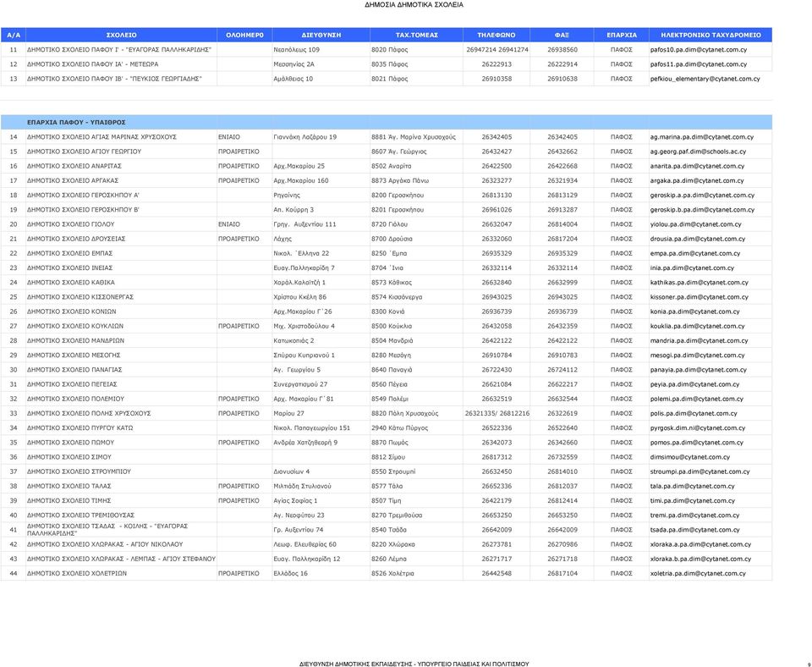Viewport: 812px width, 667px height.
Task: Select school name ΔΗΜΟΤΙΚΟ ΣΧΟΛΕΙΟ ΣΤΡΟΥΜΠΙΟΥ
Action: click(79, 471)
